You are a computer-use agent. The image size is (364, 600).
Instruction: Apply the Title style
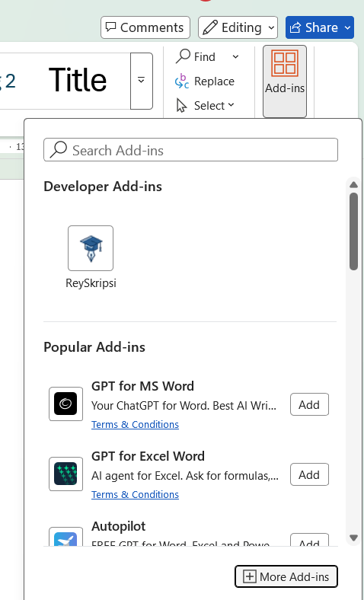point(78,81)
